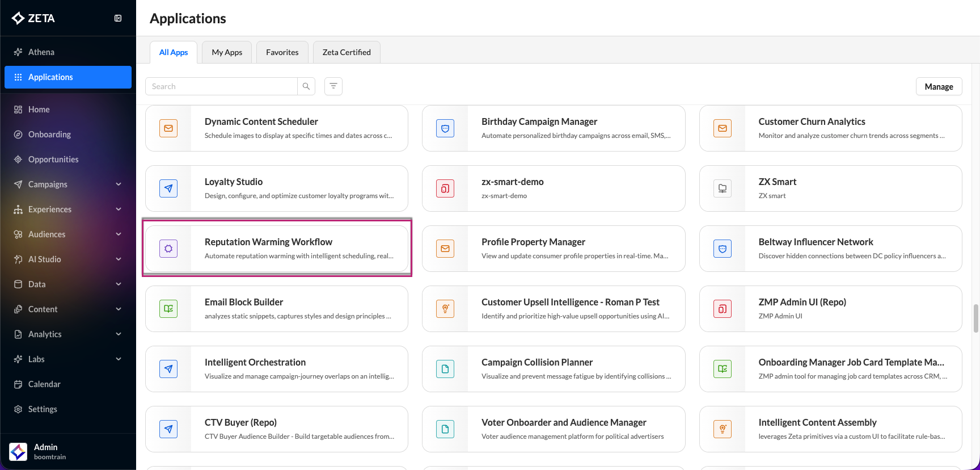Screen dimensions: 980x470
Task: Click the Admin profile avatar
Action: pyautogui.click(x=18, y=452)
